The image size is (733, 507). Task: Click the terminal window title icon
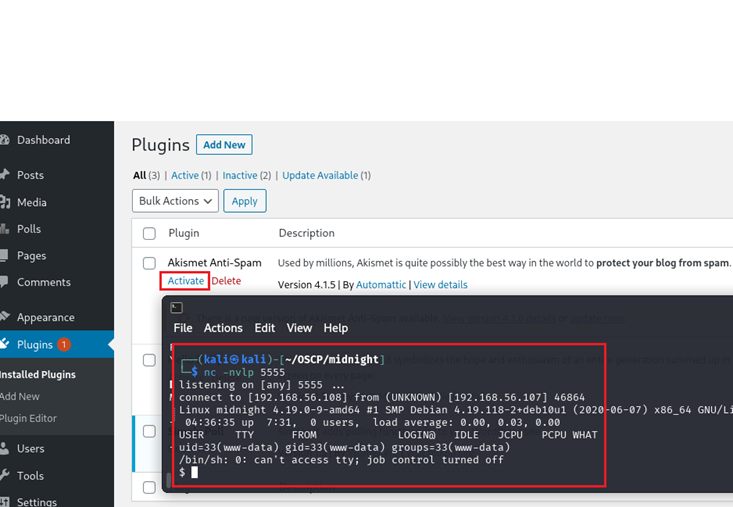coord(177,307)
